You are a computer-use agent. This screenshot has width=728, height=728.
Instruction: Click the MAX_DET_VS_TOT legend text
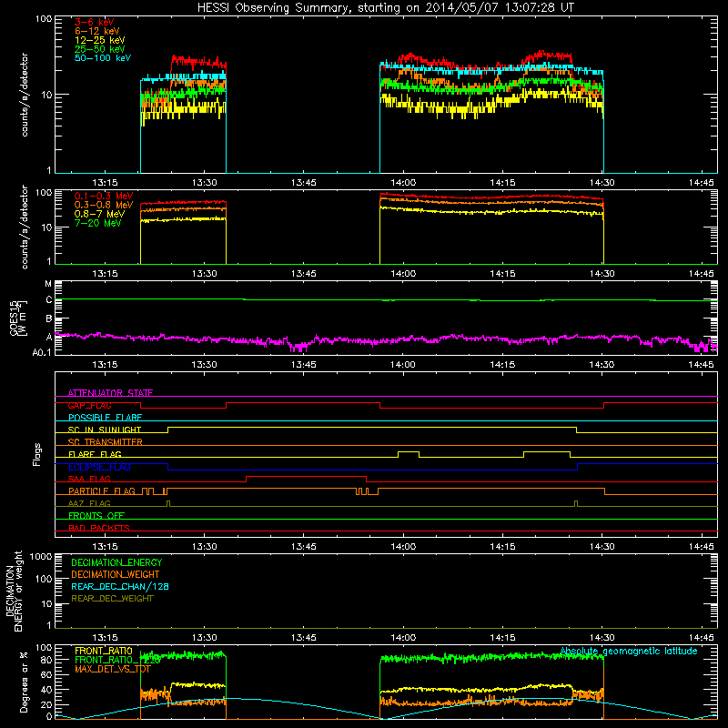(x=112, y=669)
